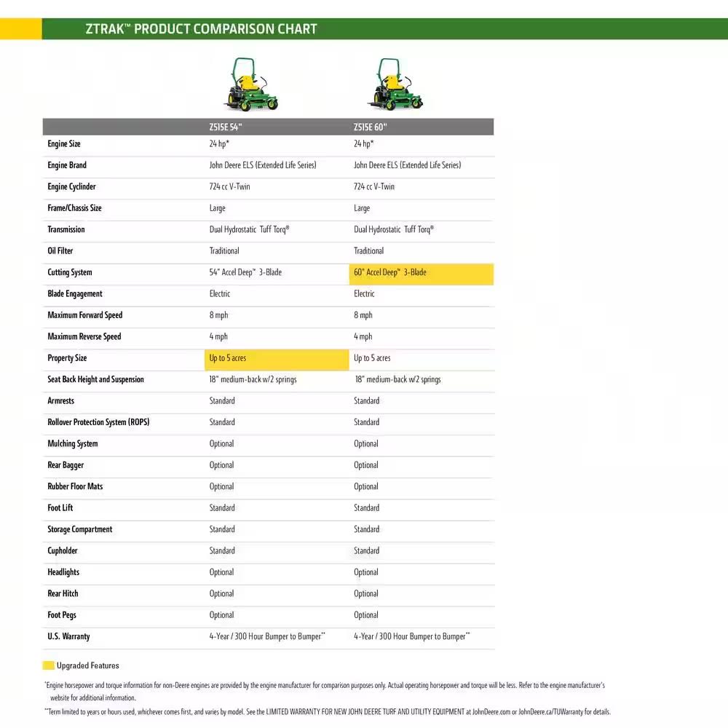The image size is (728, 728).
Task: Click the yellow stripe at top-left corner
Action: (x=20, y=28)
